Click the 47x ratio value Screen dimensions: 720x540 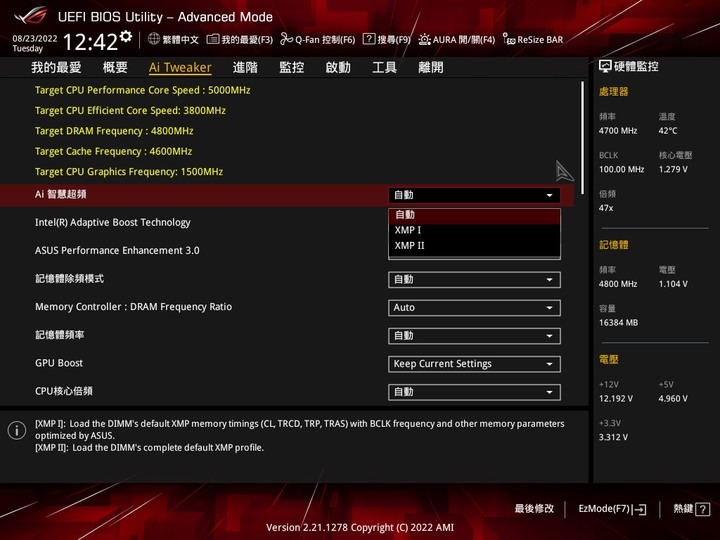click(606, 208)
